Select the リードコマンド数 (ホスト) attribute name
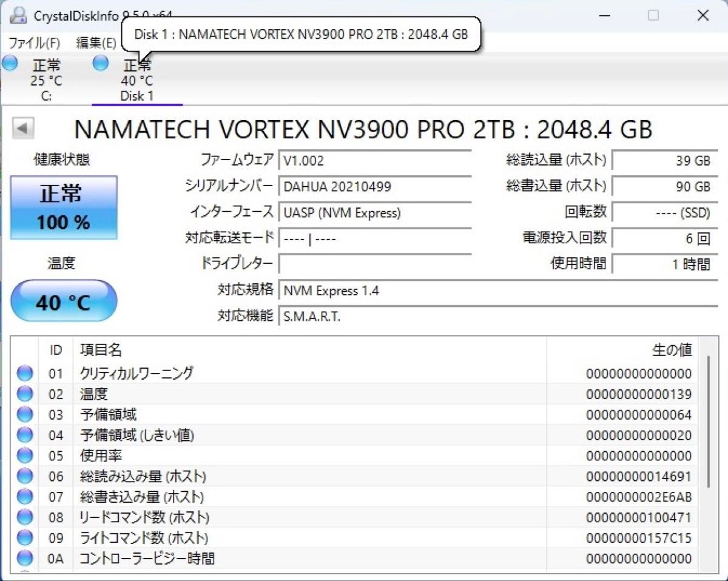 (144, 517)
